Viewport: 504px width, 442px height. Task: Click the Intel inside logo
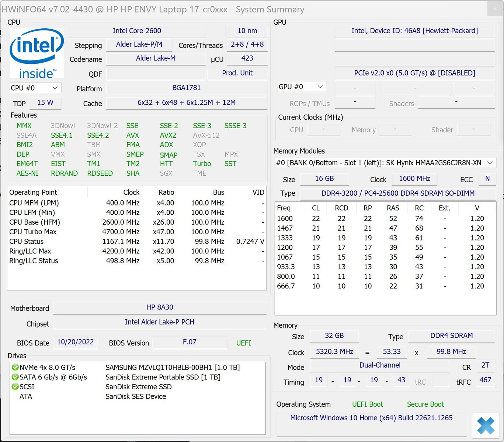[37, 53]
